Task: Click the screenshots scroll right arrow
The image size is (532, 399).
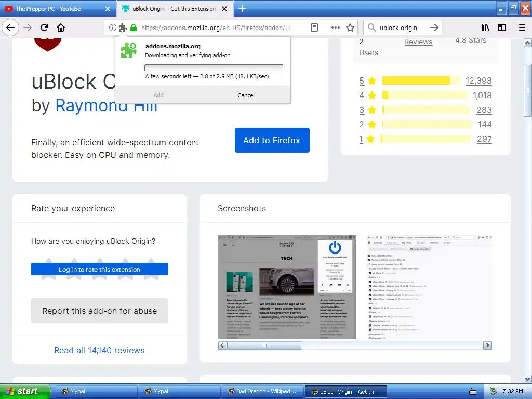Action: [487, 345]
